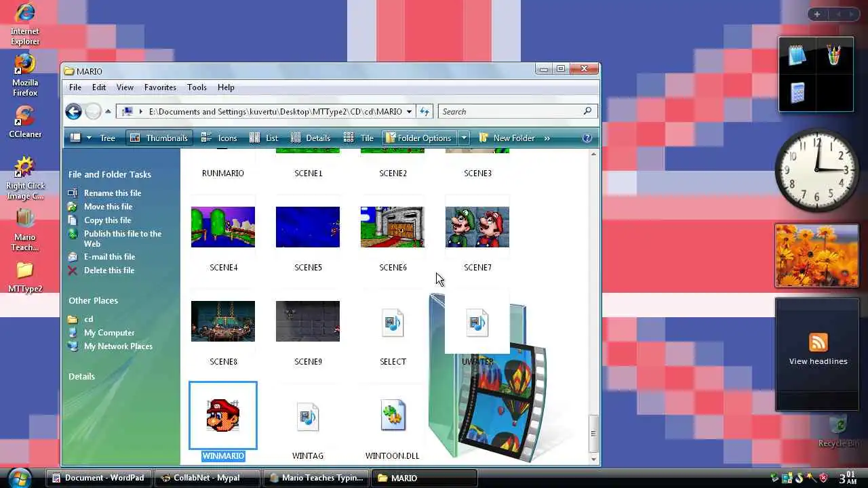This screenshot has width=868, height=488.
Task: Go to cd folder in Other Places
Action: pos(88,319)
